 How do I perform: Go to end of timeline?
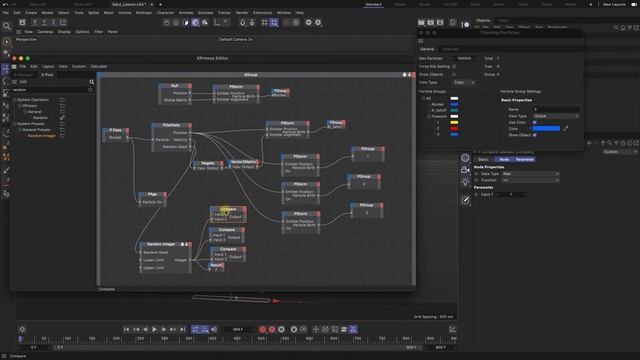pyautogui.click(x=182, y=329)
